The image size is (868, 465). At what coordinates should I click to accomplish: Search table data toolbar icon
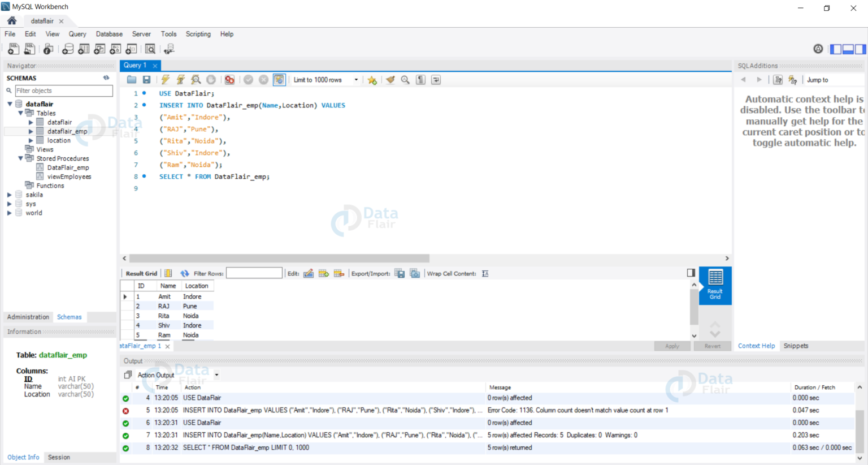point(150,49)
